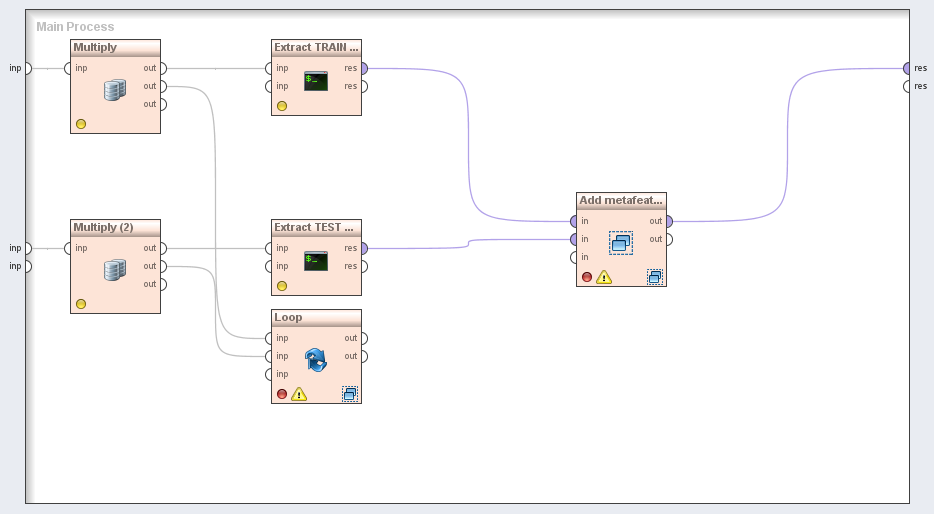Open Add metafeat subprocess via its bottom-right icon
934x514 pixels.
[x=654, y=277]
